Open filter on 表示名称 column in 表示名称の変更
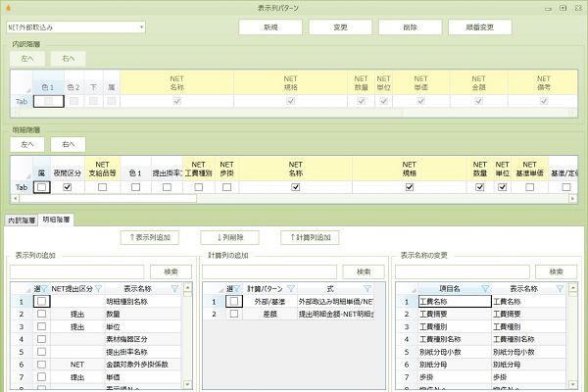588x392 pixels. 560,289
